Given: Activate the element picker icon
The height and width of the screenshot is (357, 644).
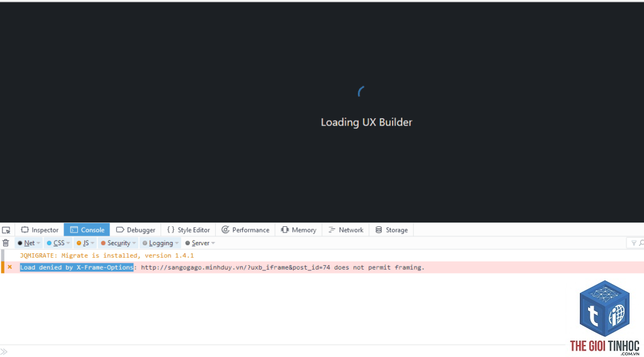Looking at the screenshot, I should coord(6,230).
